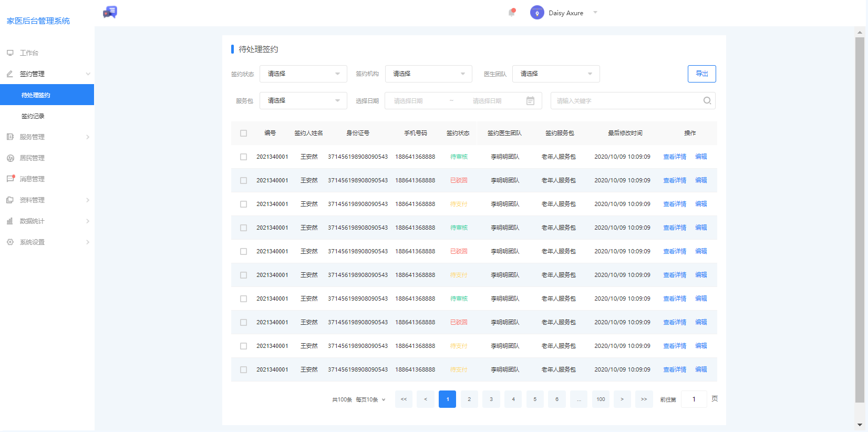The image size is (868, 432).
Task: Click the search magnifier icon
Action: point(707,100)
